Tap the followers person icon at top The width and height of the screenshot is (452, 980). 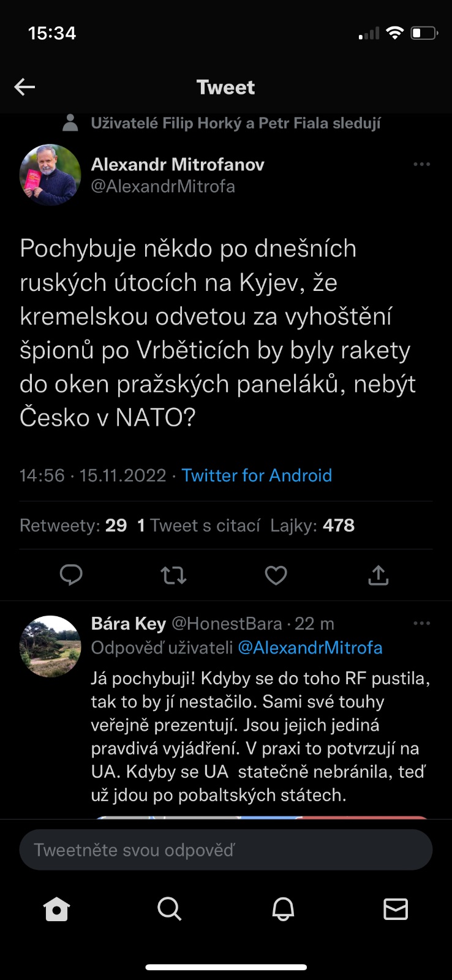pyautogui.click(x=70, y=123)
